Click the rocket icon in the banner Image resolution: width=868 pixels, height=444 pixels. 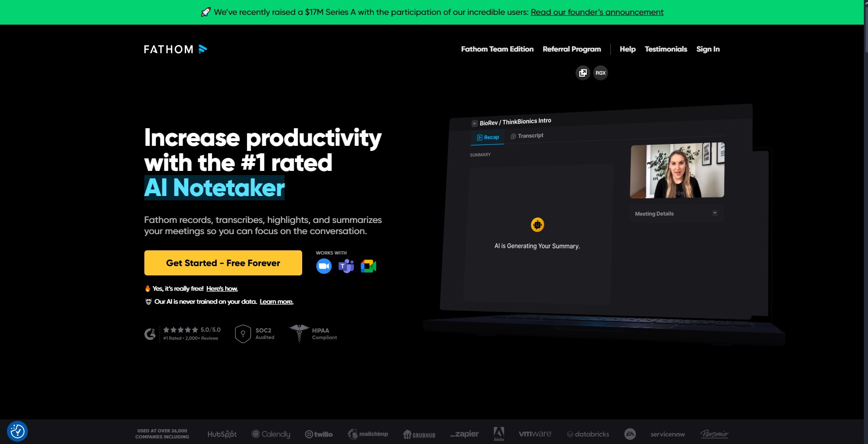[x=206, y=12]
